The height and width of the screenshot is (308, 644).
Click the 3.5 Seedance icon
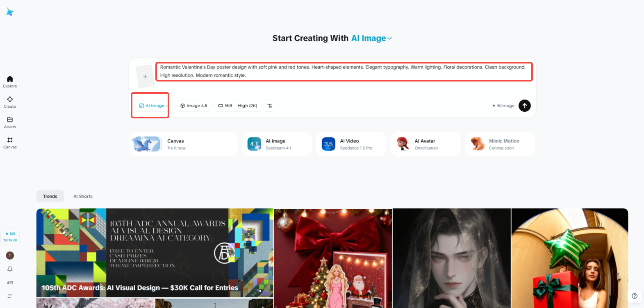click(x=328, y=144)
